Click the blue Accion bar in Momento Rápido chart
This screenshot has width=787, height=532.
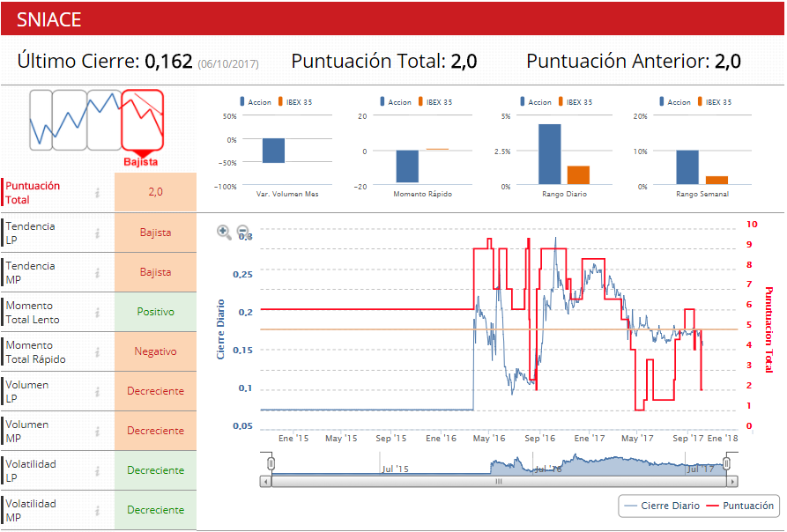pyautogui.click(x=407, y=166)
